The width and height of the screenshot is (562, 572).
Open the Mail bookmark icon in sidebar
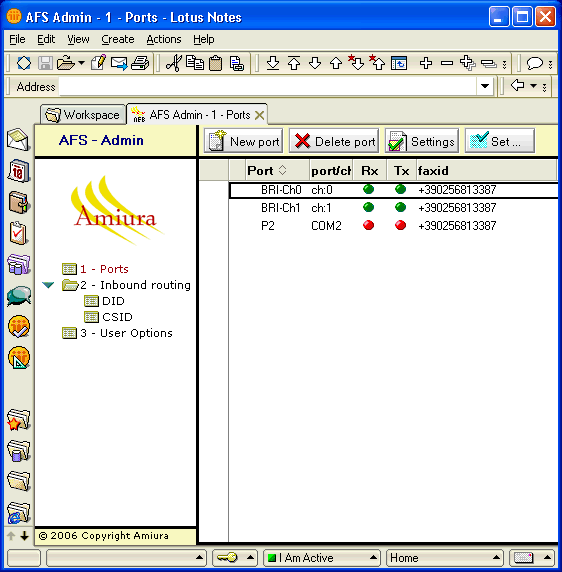(18, 139)
